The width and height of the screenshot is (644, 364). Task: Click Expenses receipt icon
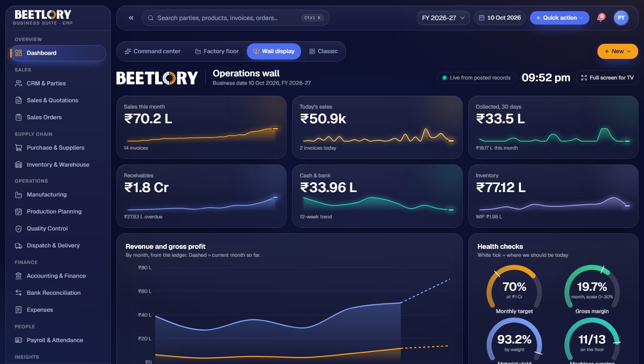coord(18,310)
